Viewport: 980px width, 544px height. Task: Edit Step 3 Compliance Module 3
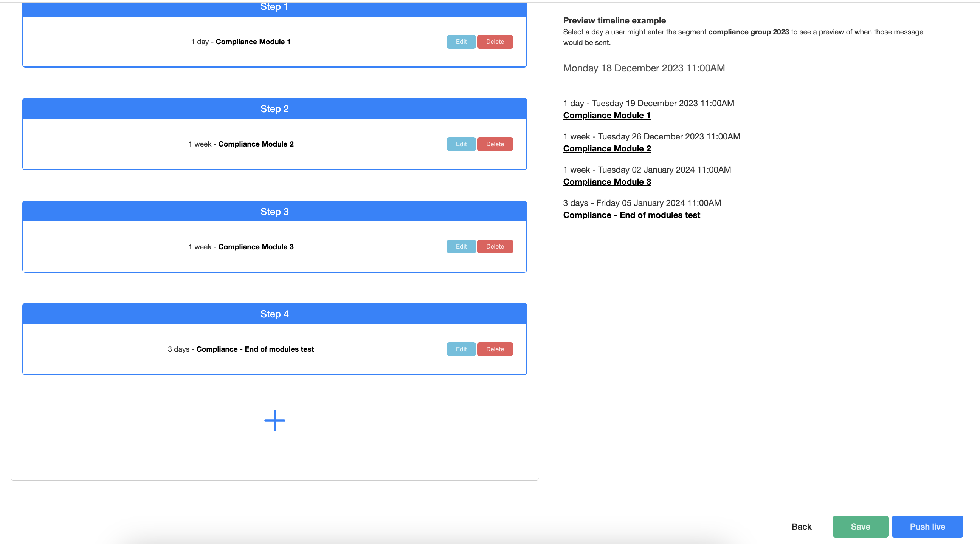461,246
